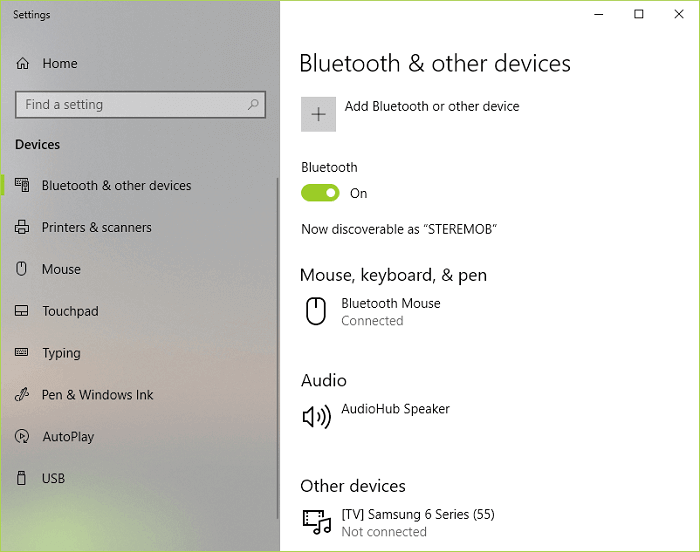Image resolution: width=700 pixels, height=552 pixels.
Task: Click the Home icon in sidebar
Action: [x=22, y=64]
